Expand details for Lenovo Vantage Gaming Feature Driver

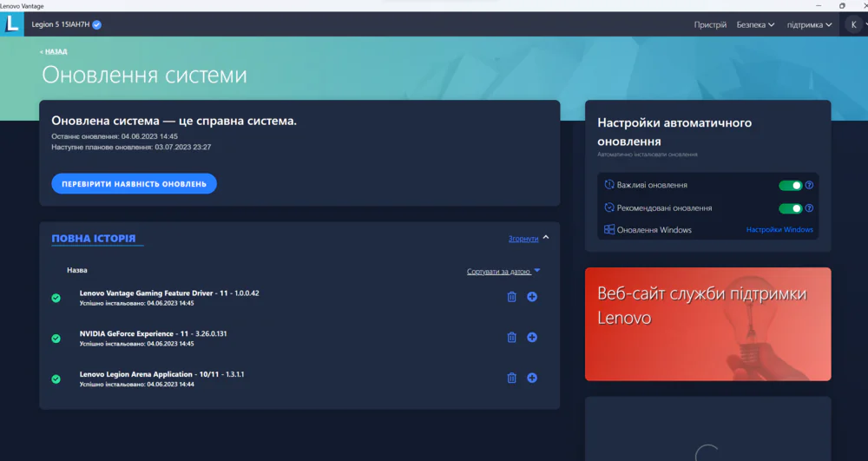[x=532, y=297]
